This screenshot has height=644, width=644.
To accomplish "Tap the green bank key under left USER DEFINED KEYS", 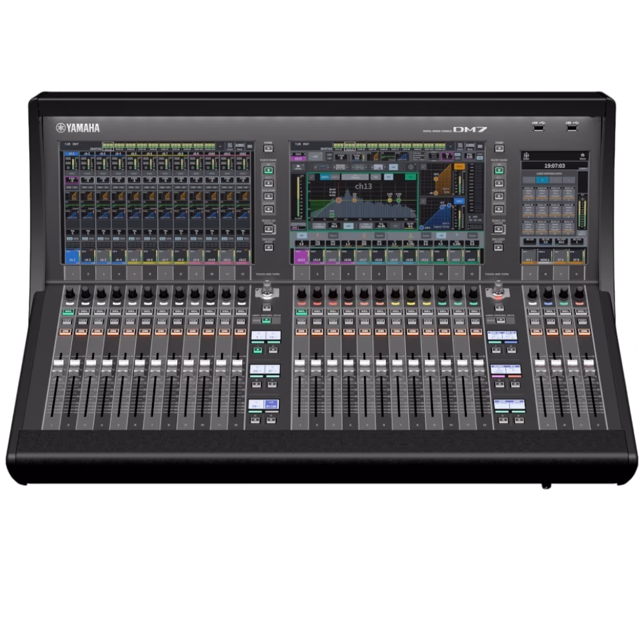I will (267, 320).
